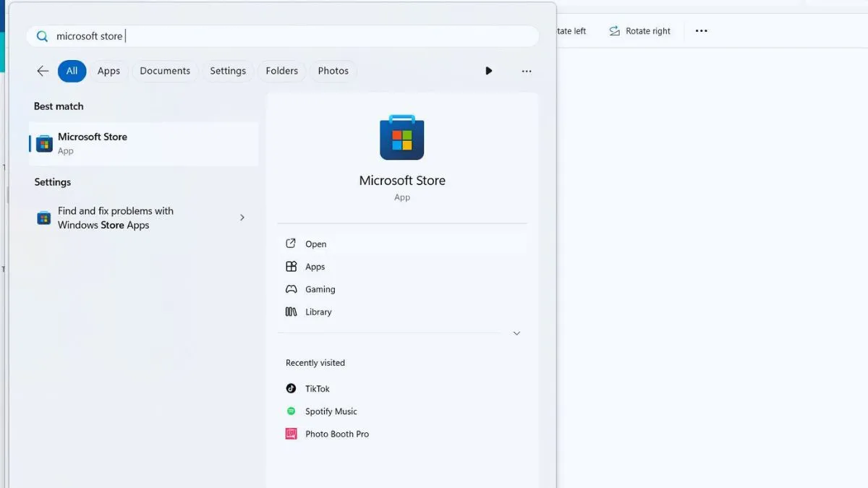
Task: Expand more Microsoft Store actions with the chevron
Action: coord(516,333)
